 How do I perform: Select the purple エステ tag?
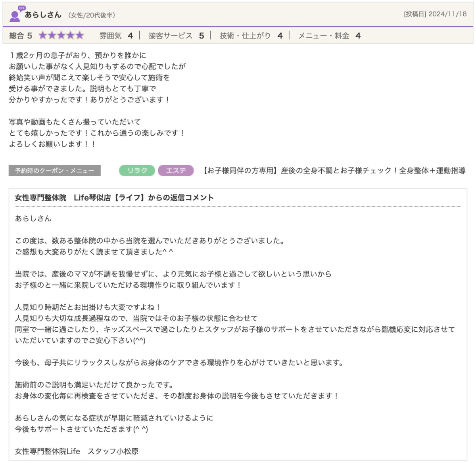coord(176,171)
